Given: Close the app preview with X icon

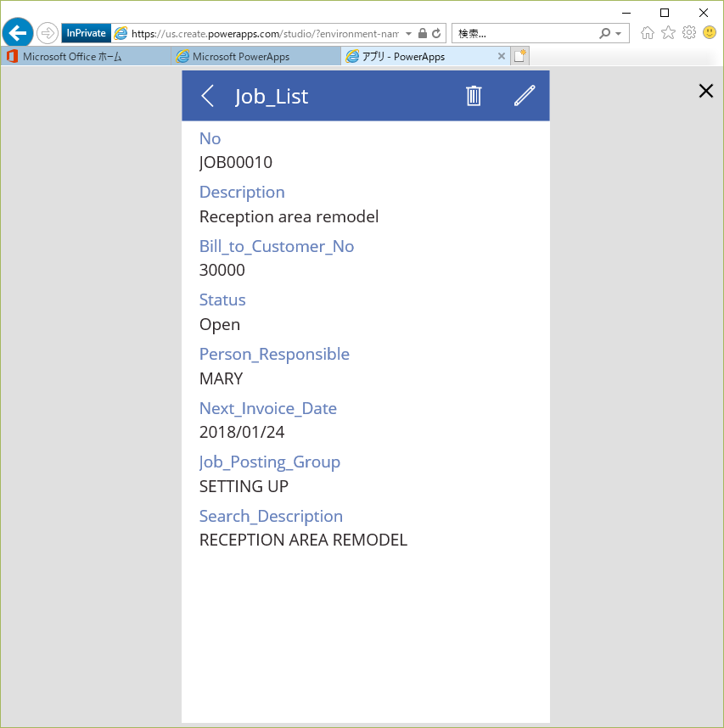Looking at the screenshot, I should 706,91.
